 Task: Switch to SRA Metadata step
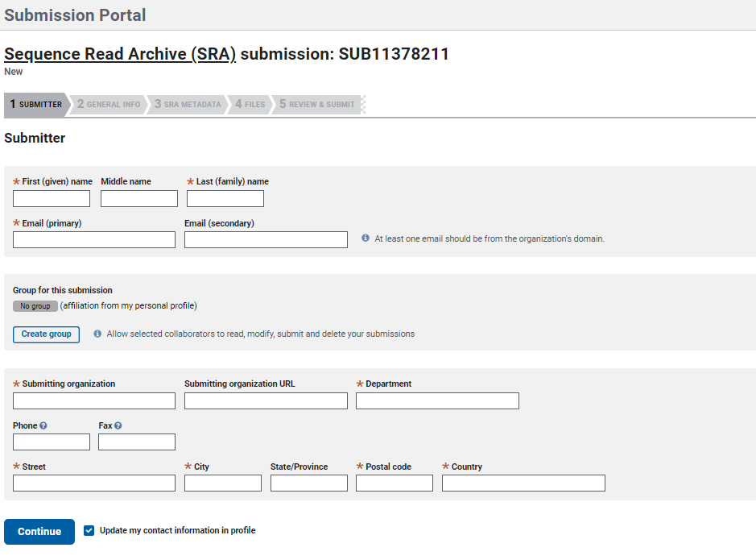pos(188,104)
